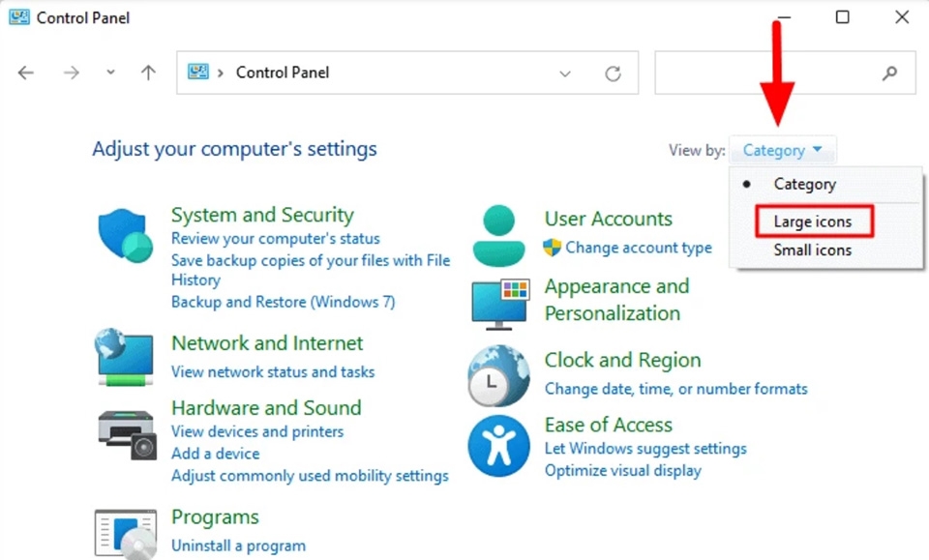
Task: Click the search magnifier icon
Action: [889, 74]
